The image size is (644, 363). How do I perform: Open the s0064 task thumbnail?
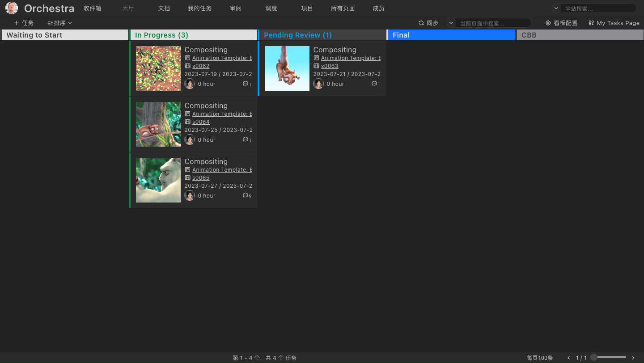(x=158, y=124)
